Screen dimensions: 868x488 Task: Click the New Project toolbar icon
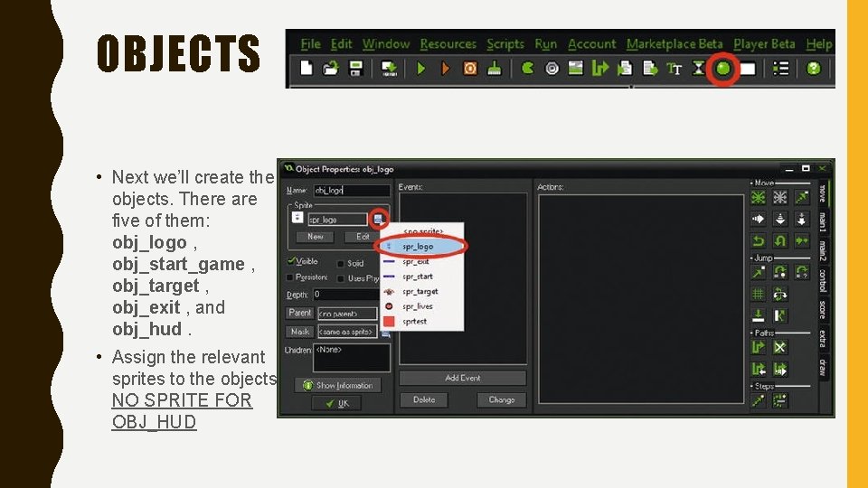tap(307, 68)
